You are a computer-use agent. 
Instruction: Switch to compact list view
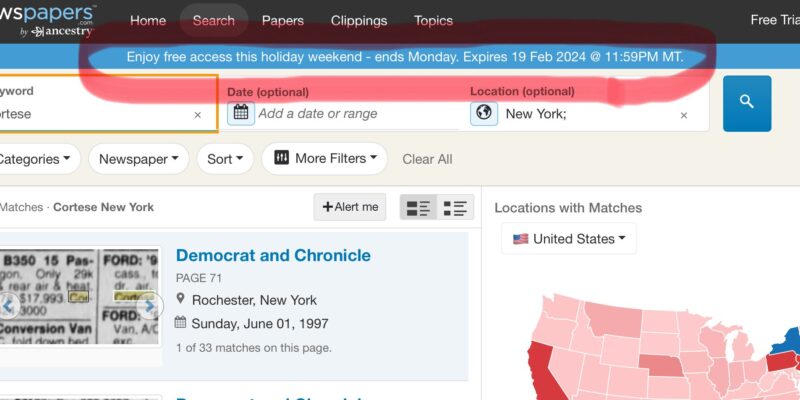(x=455, y=207)
